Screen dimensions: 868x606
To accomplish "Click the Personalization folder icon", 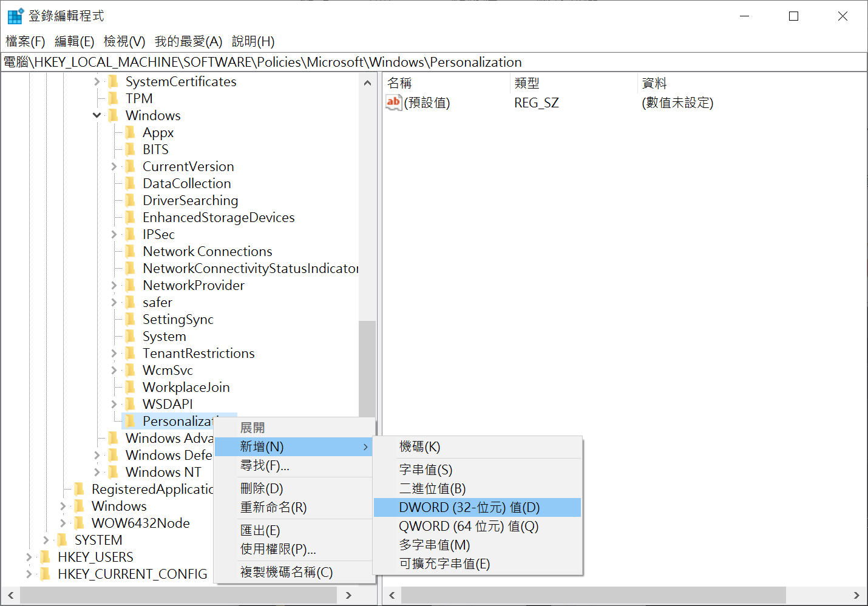I will [131, 421].
